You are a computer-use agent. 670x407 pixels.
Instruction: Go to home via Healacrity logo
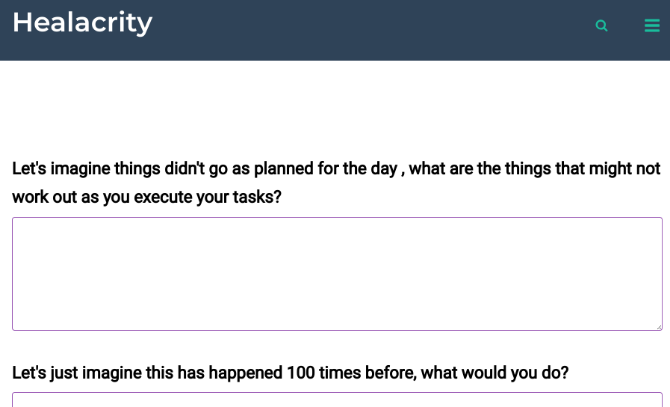pyautogui.click(x=82, y=23)
